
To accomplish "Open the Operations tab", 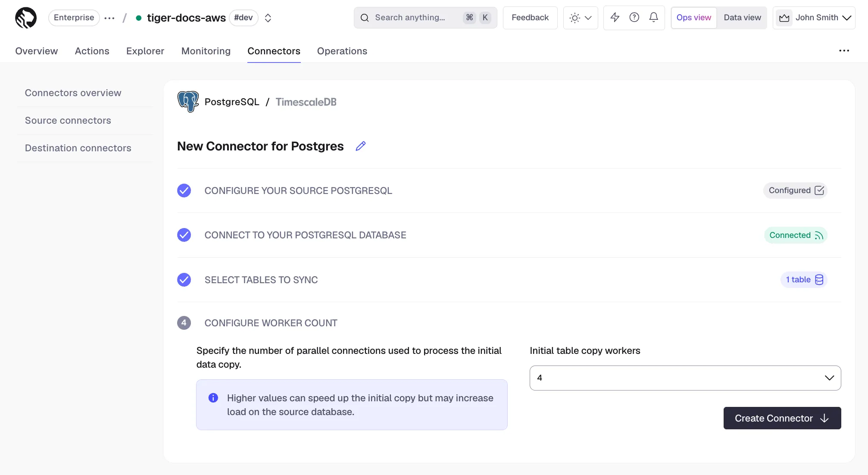I will [342, 51].
